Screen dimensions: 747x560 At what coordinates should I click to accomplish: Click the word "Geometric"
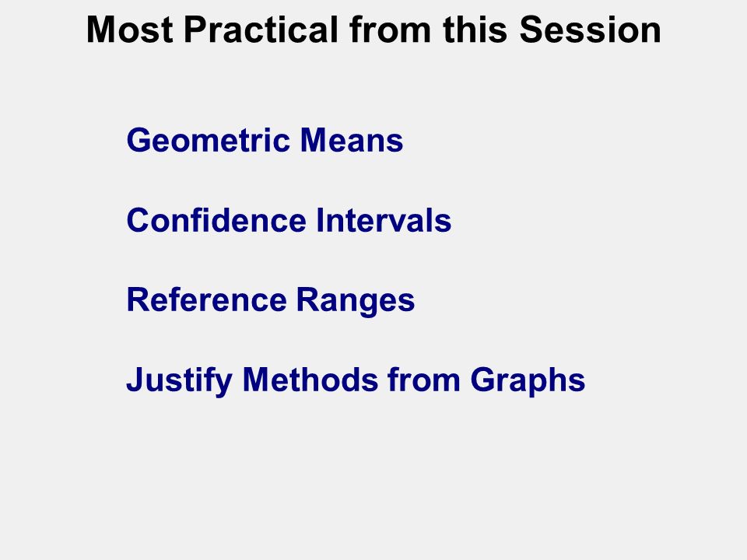coord(209,141)
